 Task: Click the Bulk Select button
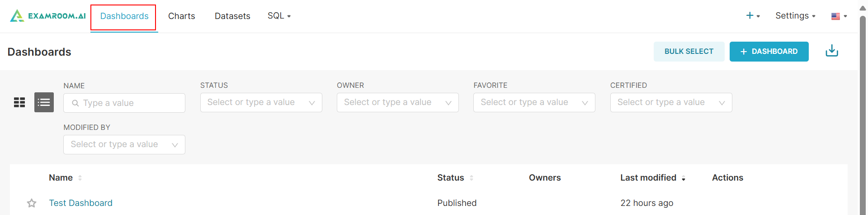tap(689, 52)
